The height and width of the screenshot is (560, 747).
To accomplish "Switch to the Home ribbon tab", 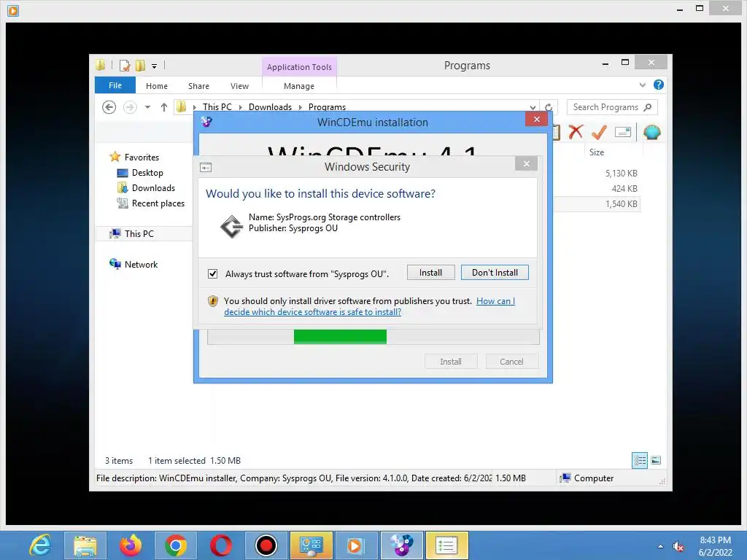I will (157, 86).
